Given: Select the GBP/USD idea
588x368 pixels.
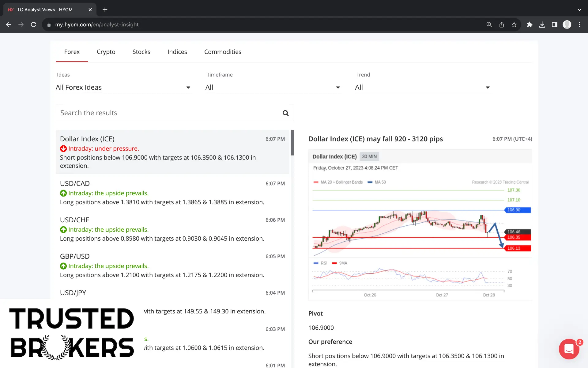Looking at the screenshot, I should (x=172, y=266).
